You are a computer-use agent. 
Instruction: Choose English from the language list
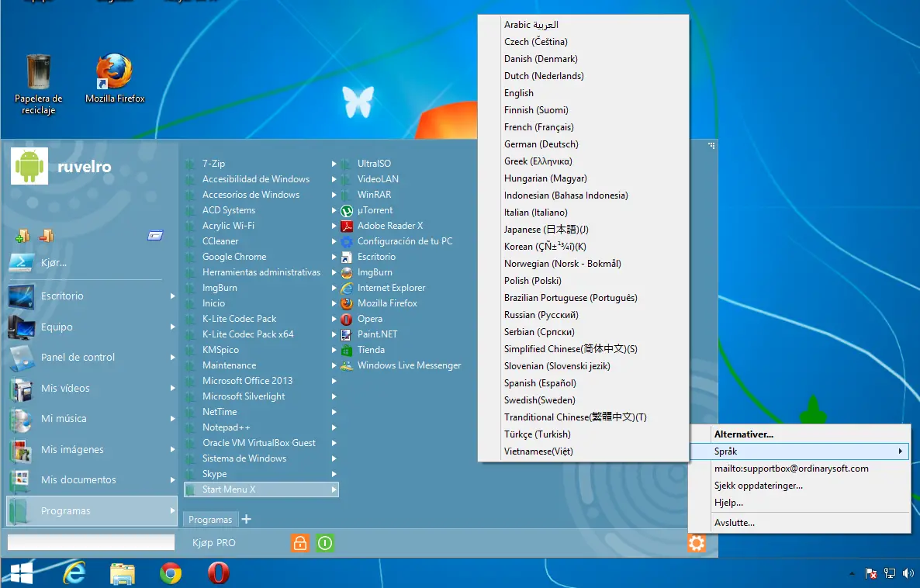[x=519, y=93]
